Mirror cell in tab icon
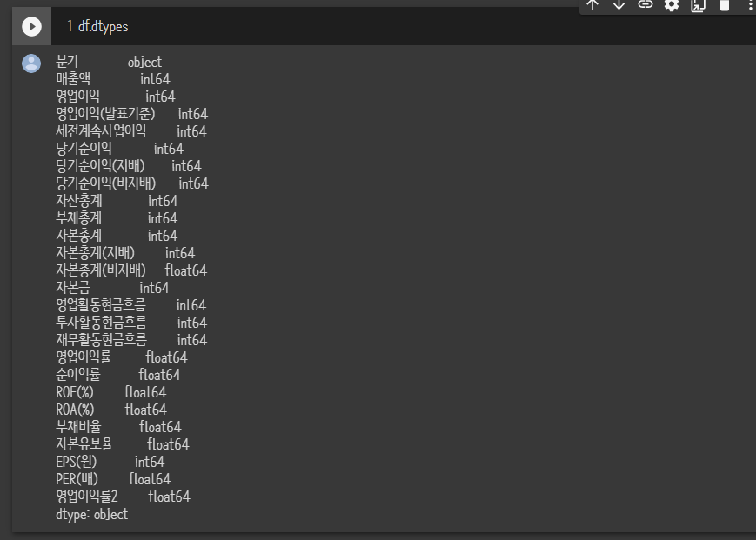756x540 pixels. click(698, 5)
